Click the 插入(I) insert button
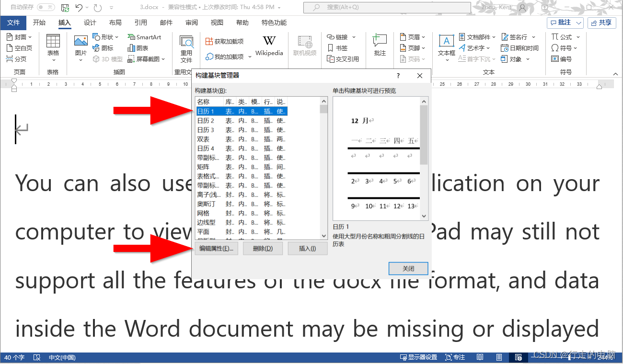Viewport: 623px width, 364px height. [x=307, y=249]
